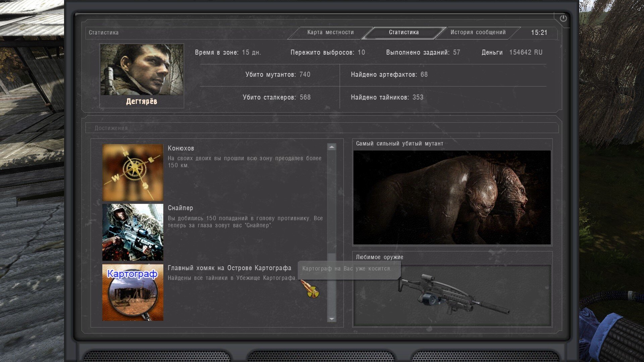
Task: Click the Конюхов compass achievement icon
Action: [x=133, y=172]
